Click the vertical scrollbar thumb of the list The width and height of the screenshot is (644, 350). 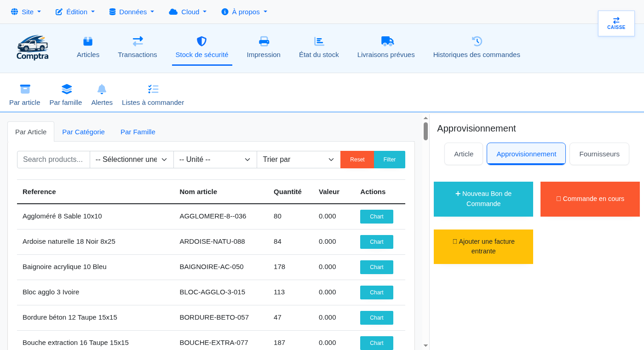(425, 131)
